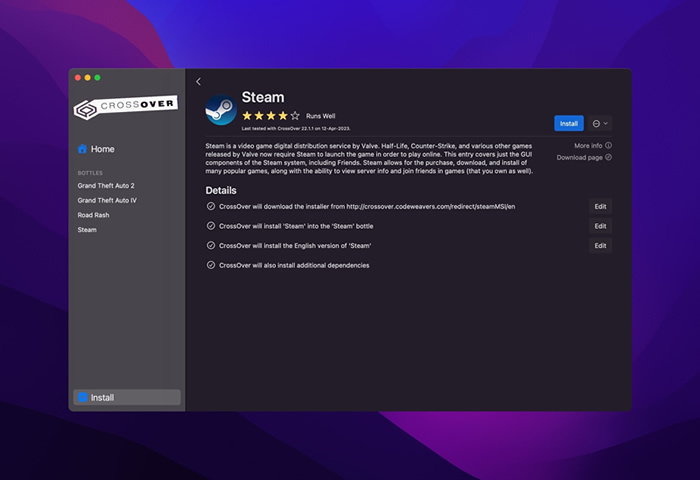Click the Details section heading
The image size is (700, 480).
221,190
